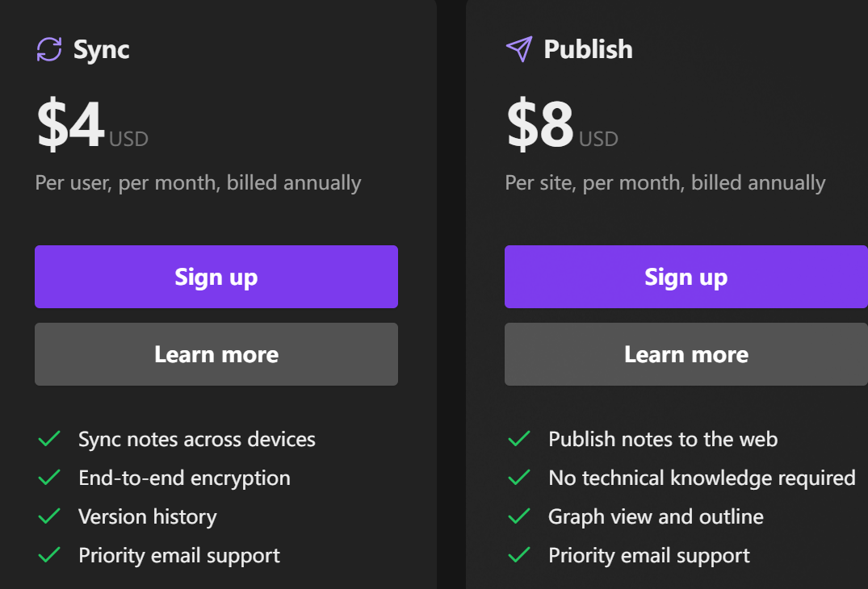
Task: Click checkmark next to End-to-end encryption
Action: click(x=50, y=478)
